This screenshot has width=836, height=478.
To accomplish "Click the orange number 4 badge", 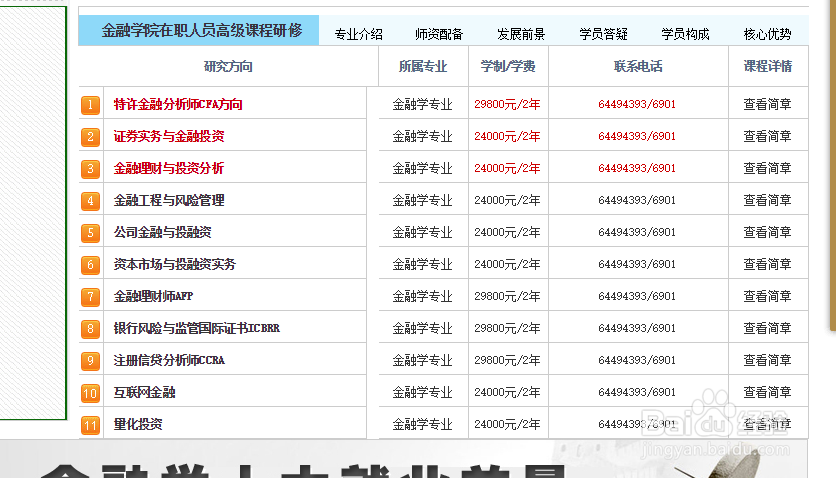I will coord(90,200).
